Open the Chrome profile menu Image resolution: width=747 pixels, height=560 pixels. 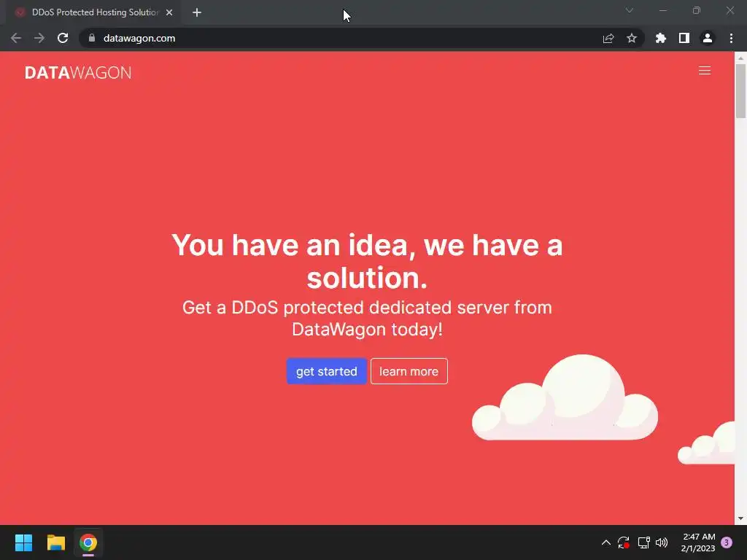[x=708, y=38]
